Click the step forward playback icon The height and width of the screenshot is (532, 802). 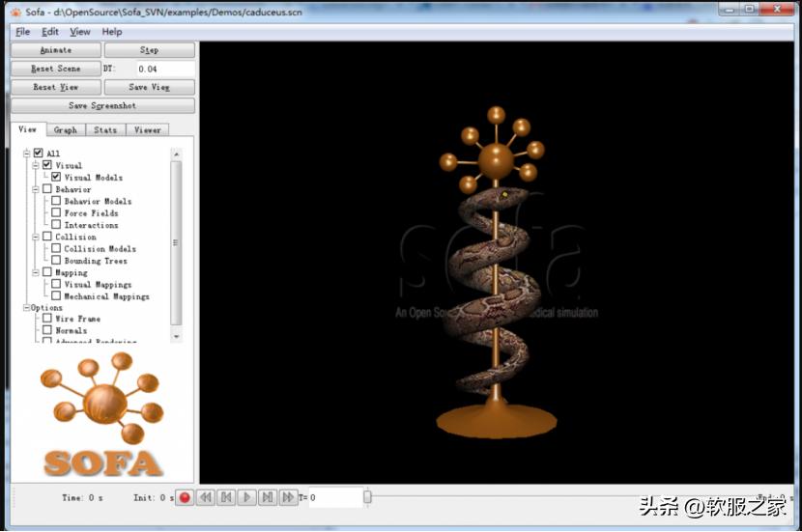tap(268, 497)
